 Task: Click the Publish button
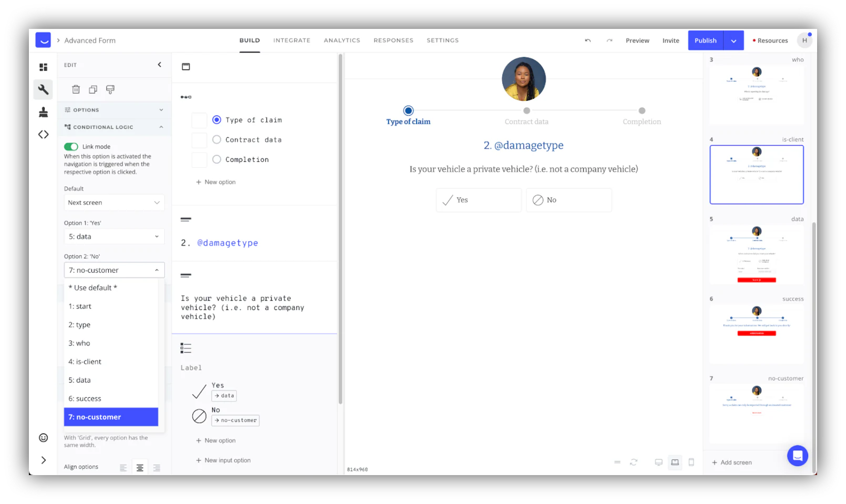[706, 40]
